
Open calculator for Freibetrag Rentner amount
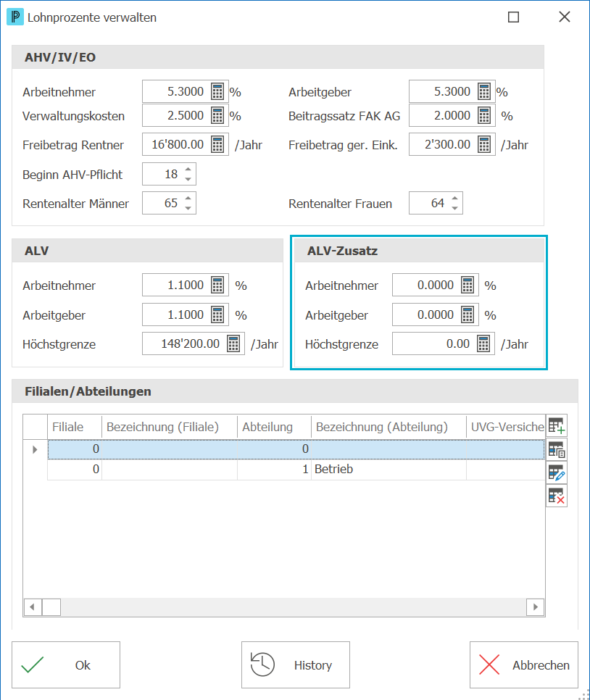click(217, 145)
